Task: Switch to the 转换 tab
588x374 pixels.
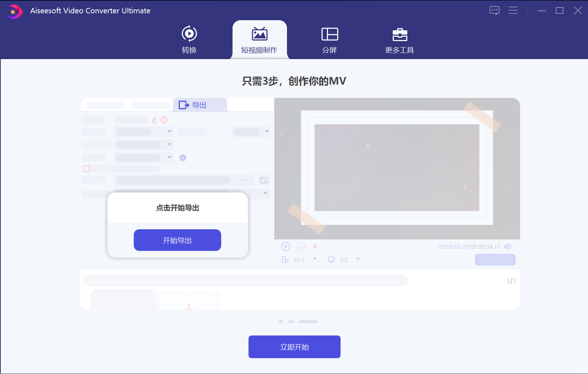Action: [x=189, y=40]
